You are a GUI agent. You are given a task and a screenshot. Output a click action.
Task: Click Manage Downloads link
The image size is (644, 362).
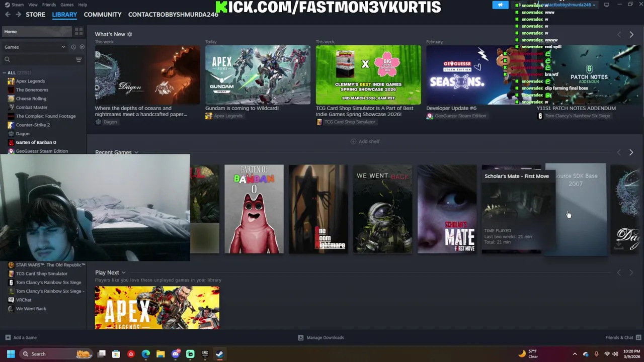coord(325,338)
